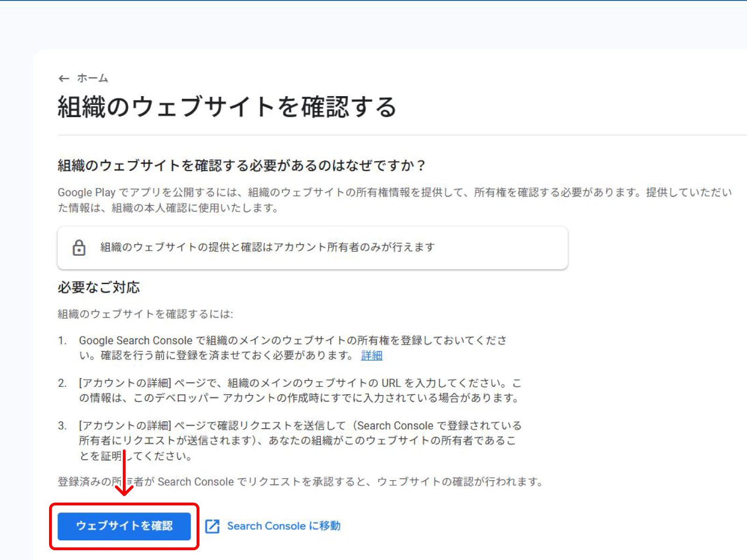The image size is (747, 560).
Task: Select the left-pointing navigation arrow
Action: (x=64, y=78)
